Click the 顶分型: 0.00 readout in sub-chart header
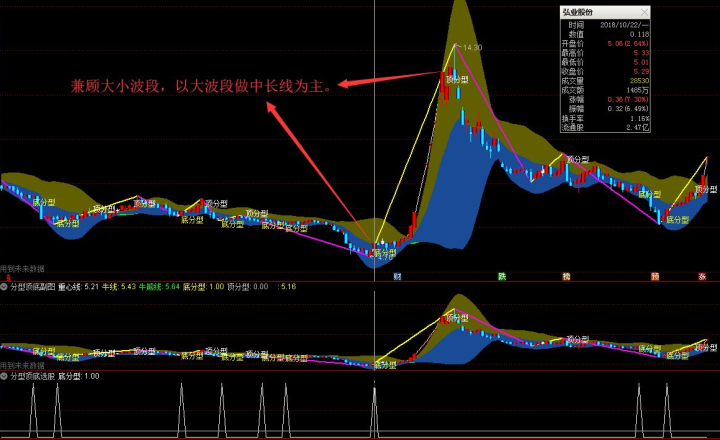This screenshot has height=440, width=720. click(248, 287)
